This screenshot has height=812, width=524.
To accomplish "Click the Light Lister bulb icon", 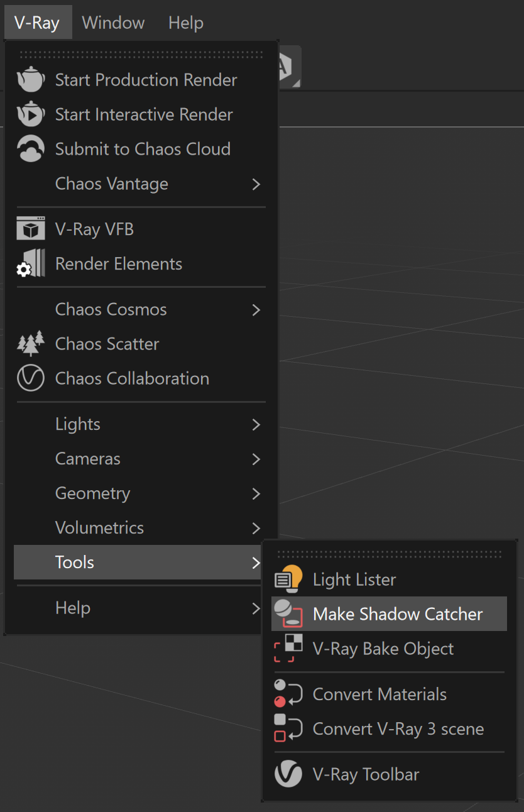I will [289, 579].
